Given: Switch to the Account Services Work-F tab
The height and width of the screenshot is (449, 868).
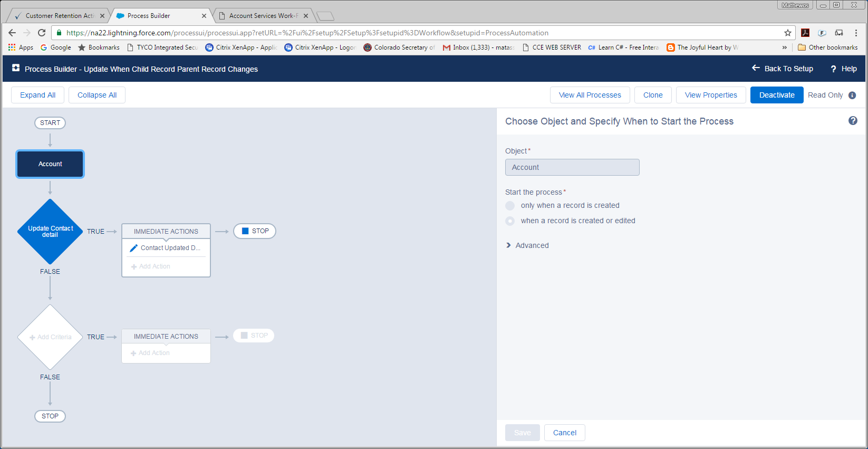Looking at the screenshot, I should (x=263, y=16).
